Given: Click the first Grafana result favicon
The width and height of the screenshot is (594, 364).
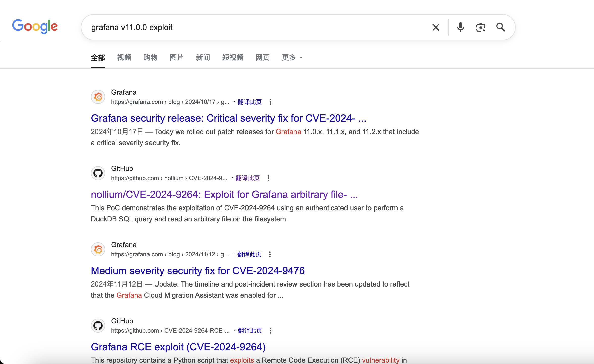Looking at the screenshot, I should 98,97.
